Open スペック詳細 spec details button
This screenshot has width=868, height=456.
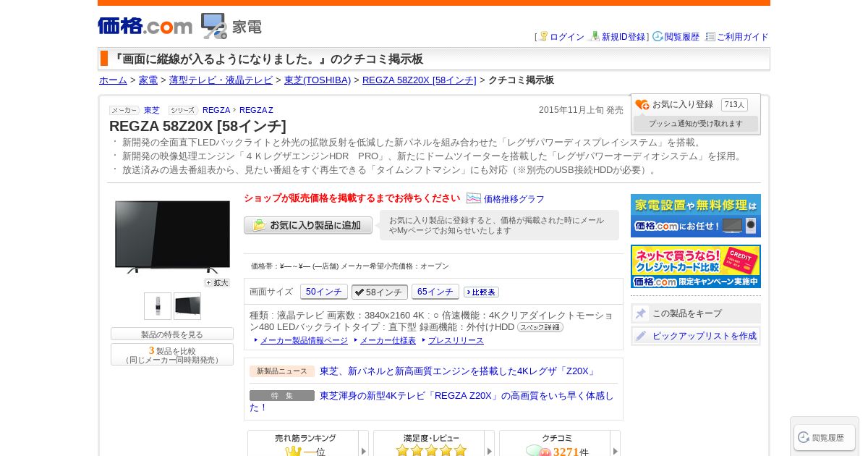[x=540, y=327]
